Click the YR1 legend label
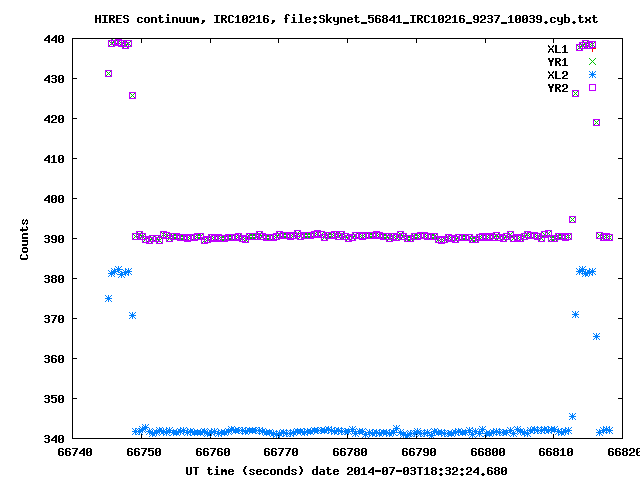 558,62
